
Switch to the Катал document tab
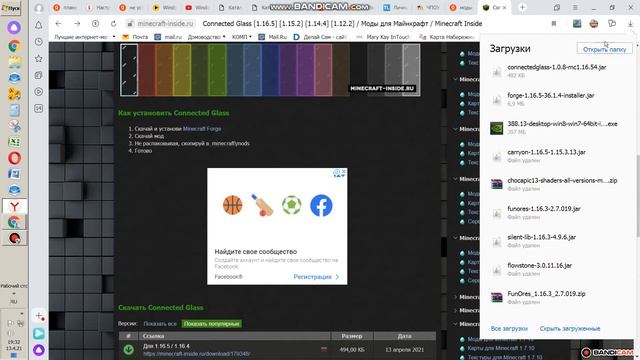(230, 7)
